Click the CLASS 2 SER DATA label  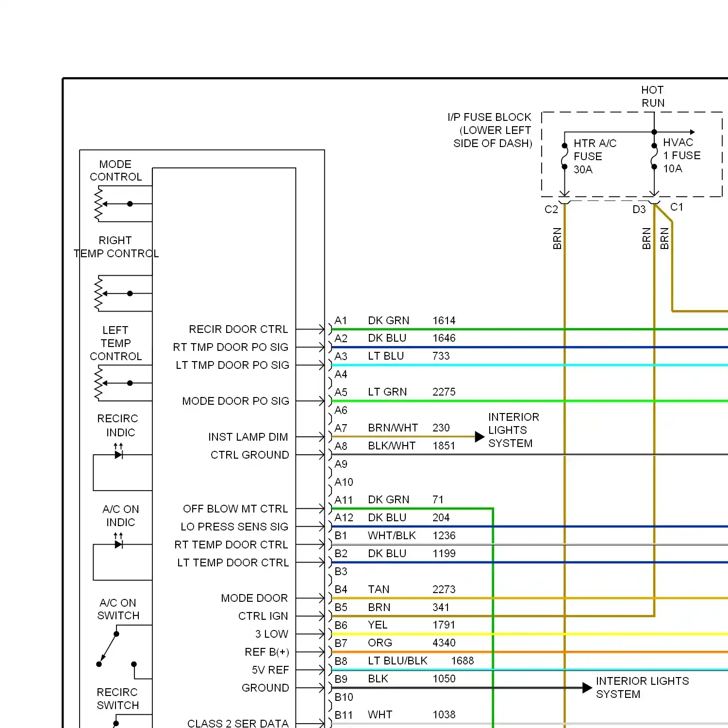tap(238, 724)
